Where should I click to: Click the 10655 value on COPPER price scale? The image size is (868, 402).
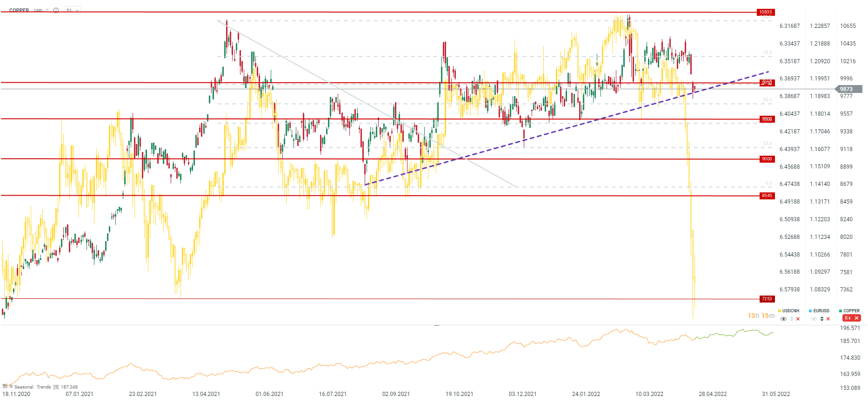848,26
